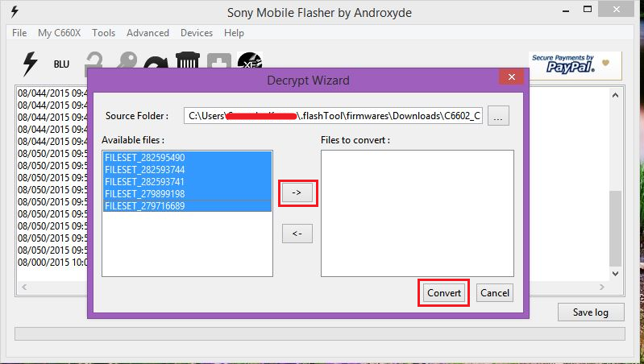The height and width of the screenshot is (364, 644).
Task: Open the Devices menu
Action: pyautogui.click(x=197, y=33)
